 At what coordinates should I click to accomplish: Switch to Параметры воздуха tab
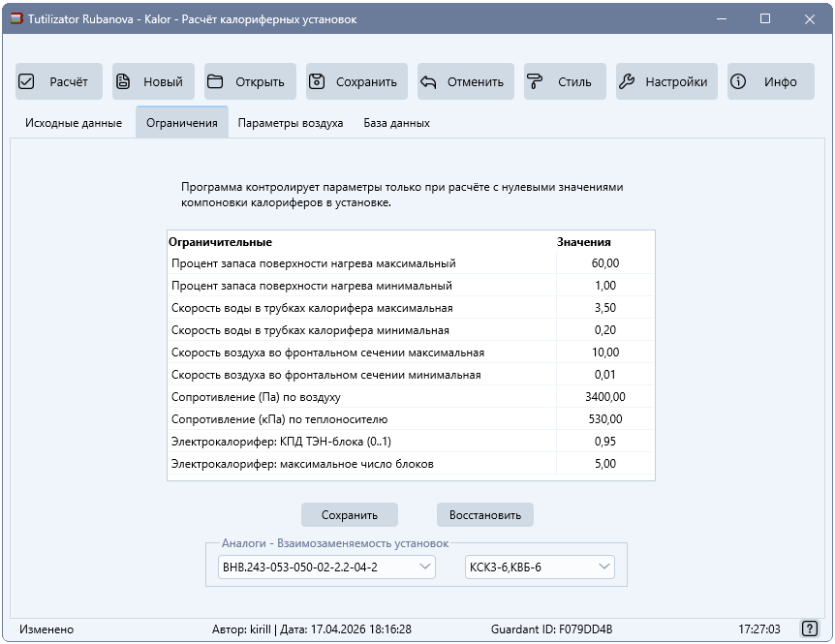(291, 123)
